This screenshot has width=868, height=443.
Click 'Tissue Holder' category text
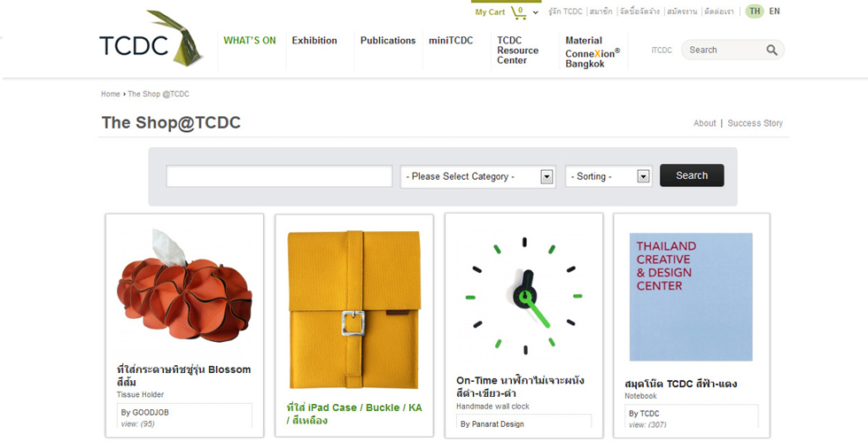coord(140,395)
